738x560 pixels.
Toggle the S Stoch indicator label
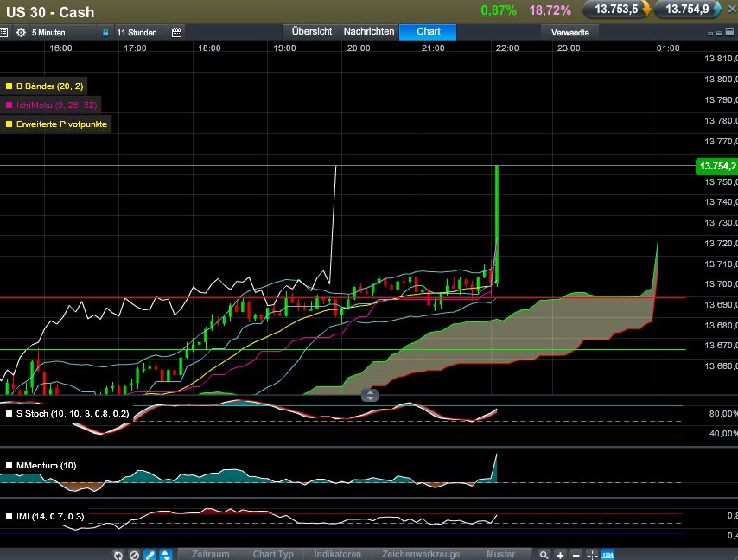point(73,414)
